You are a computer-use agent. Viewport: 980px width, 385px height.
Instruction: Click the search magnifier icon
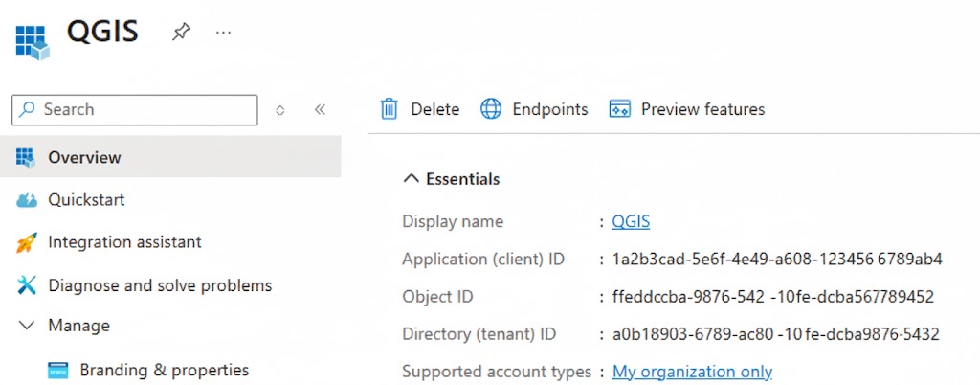27,109
